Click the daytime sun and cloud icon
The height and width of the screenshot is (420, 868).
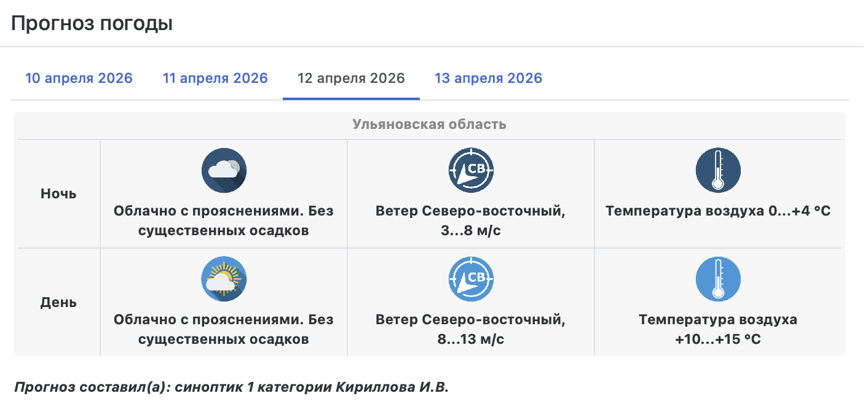click(224, 279)
